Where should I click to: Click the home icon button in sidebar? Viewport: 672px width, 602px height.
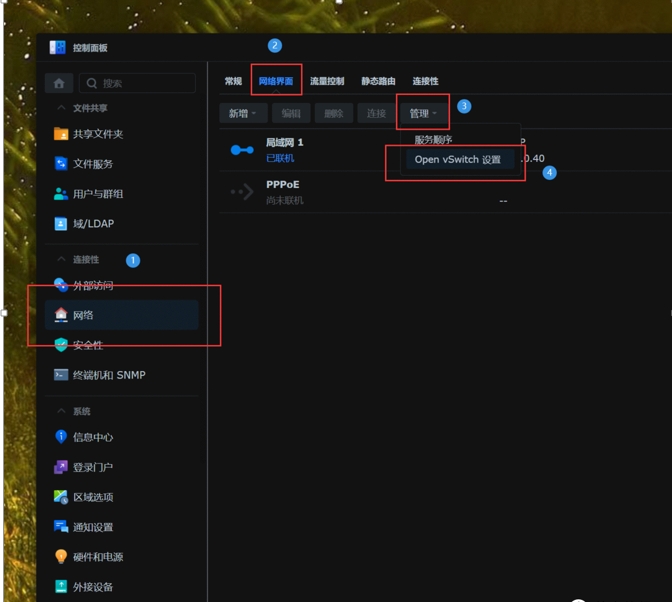click(59, 83)
